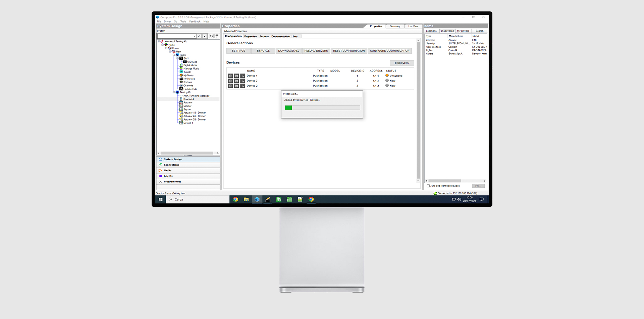Open the System search dropdown

pyautogui.click(x=195, y=36)
